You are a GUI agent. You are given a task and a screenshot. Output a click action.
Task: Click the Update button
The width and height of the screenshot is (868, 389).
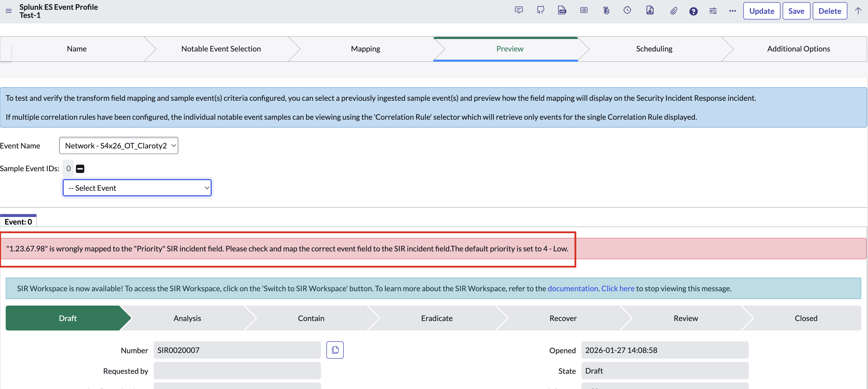tap(761, 11)
